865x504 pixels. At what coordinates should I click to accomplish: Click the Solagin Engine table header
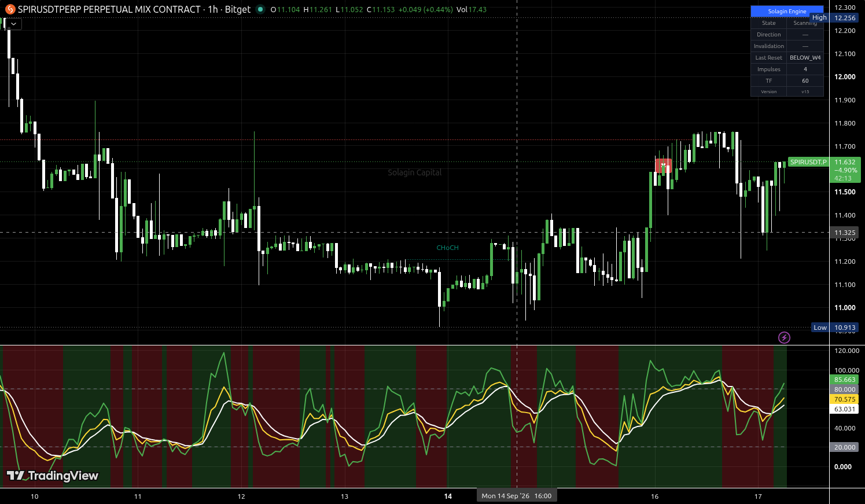coord(787,11)
